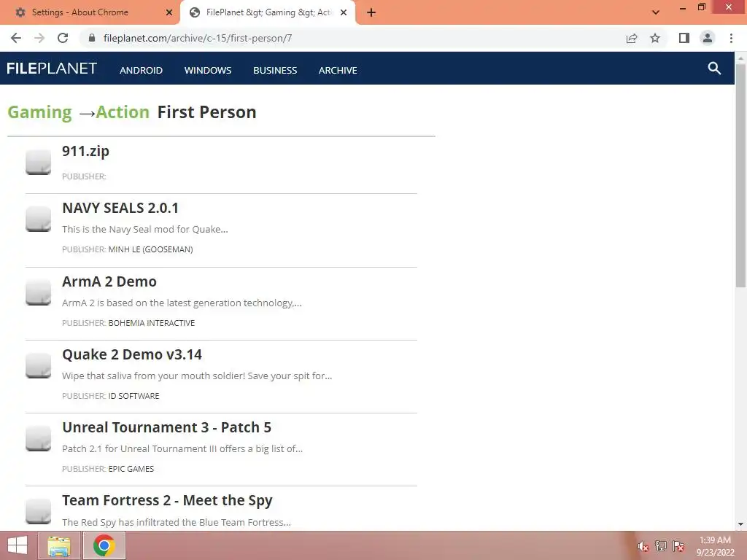Click publisher BOHEMIA INTERACTIVE

[152, 323]
